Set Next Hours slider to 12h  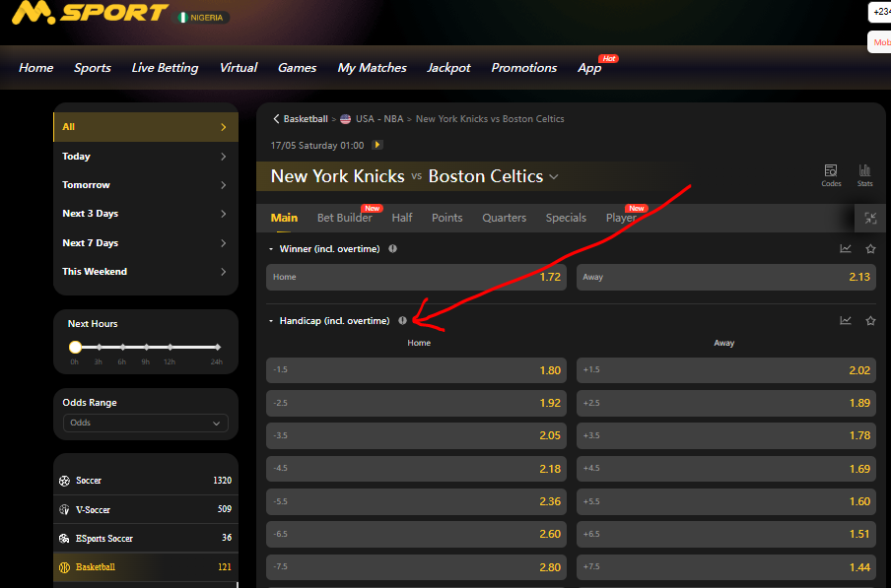[x=170, y=347]
